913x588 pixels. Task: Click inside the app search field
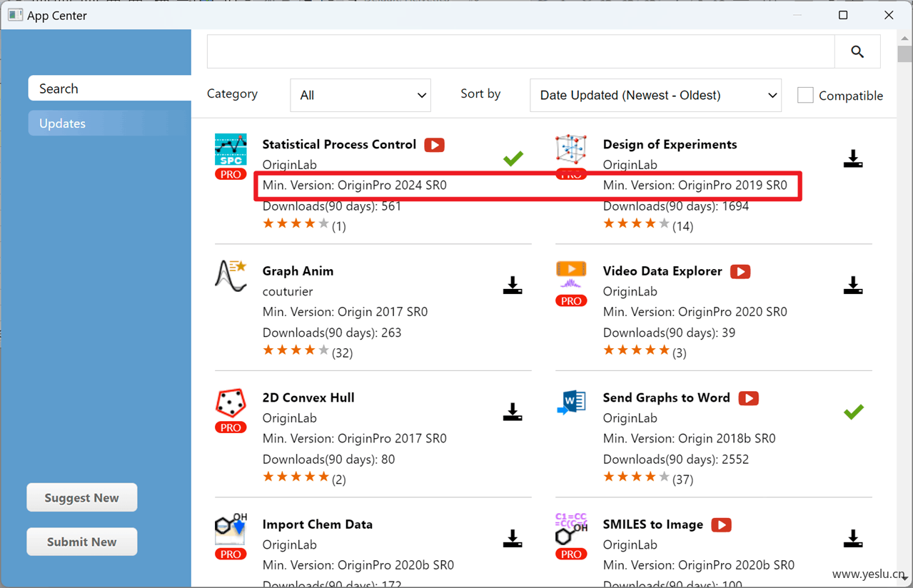[520, 51]
